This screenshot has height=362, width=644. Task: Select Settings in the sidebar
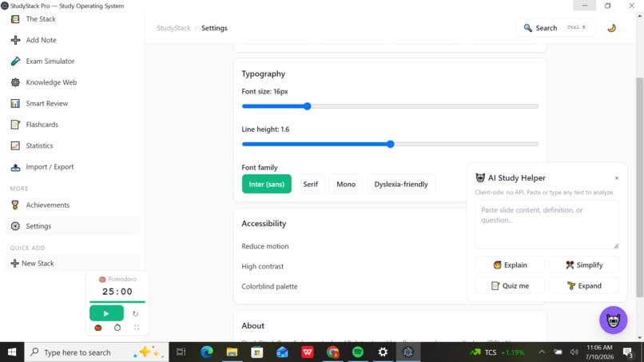72,226
